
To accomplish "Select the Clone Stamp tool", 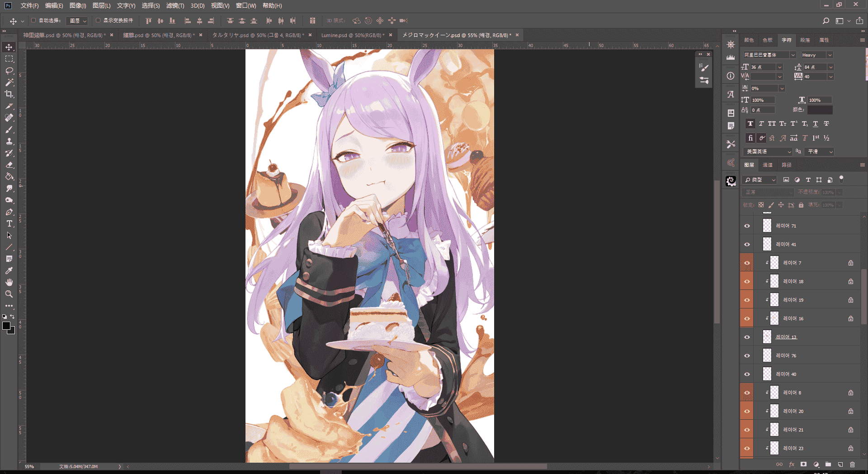I will click(9, 141).
